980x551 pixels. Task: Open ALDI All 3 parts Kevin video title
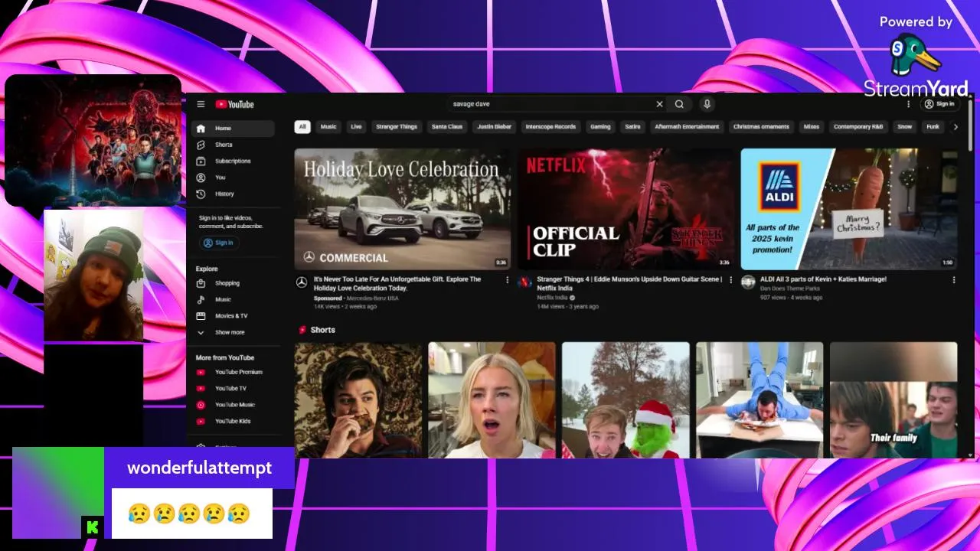(x=823, y=279)
